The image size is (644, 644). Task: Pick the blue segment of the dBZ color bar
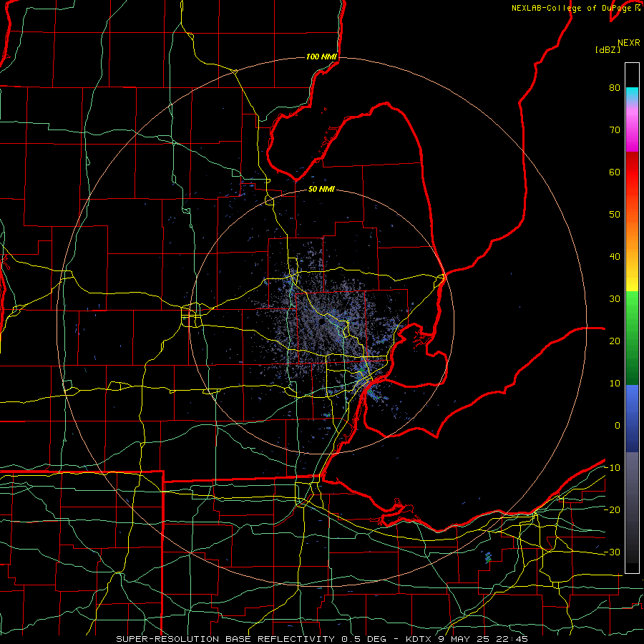[x=632, y=418]
